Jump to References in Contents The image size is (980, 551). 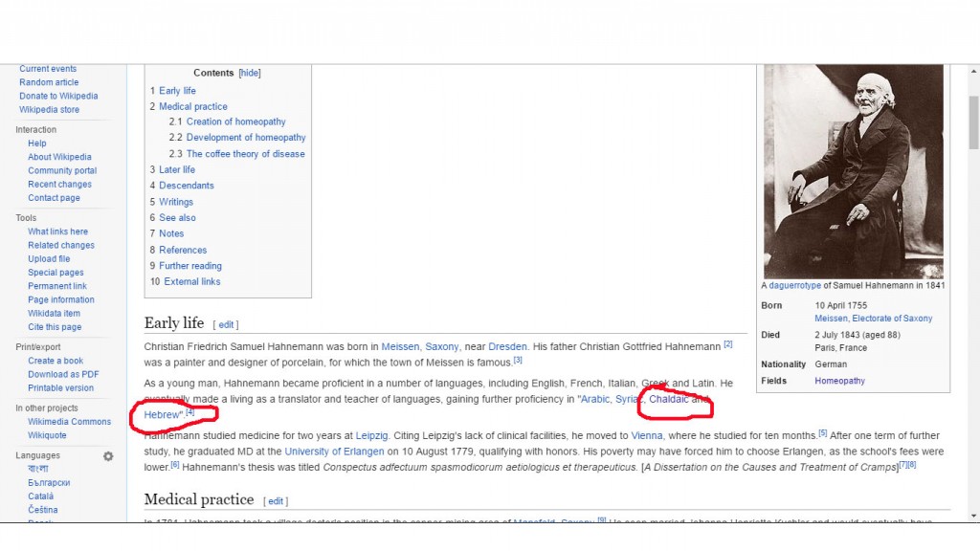coord(183,250)
